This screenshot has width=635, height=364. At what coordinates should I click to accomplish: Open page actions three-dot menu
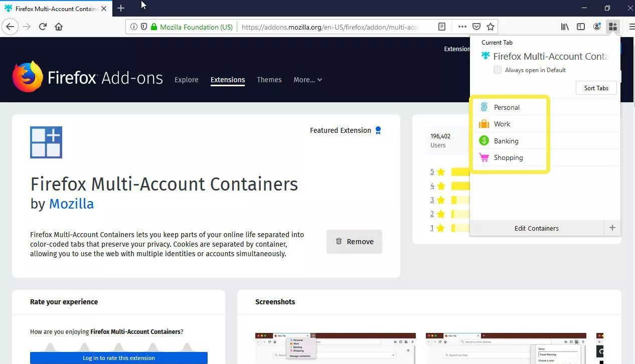click(462, 27)
